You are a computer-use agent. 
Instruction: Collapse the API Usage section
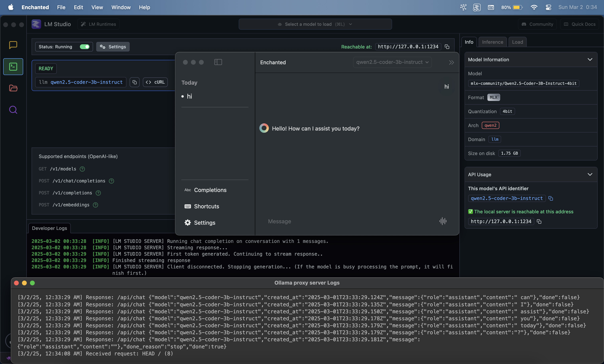click(590, 174)
